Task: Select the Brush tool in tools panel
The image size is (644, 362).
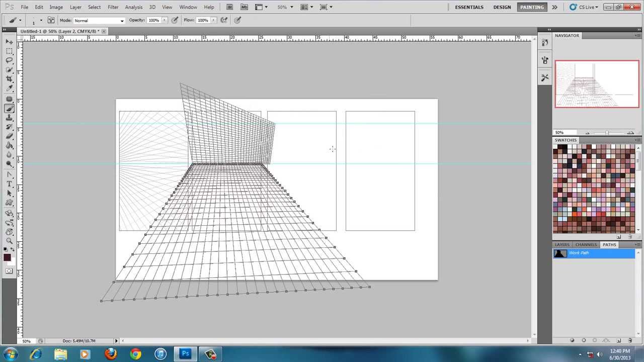Action: (9, 108)
